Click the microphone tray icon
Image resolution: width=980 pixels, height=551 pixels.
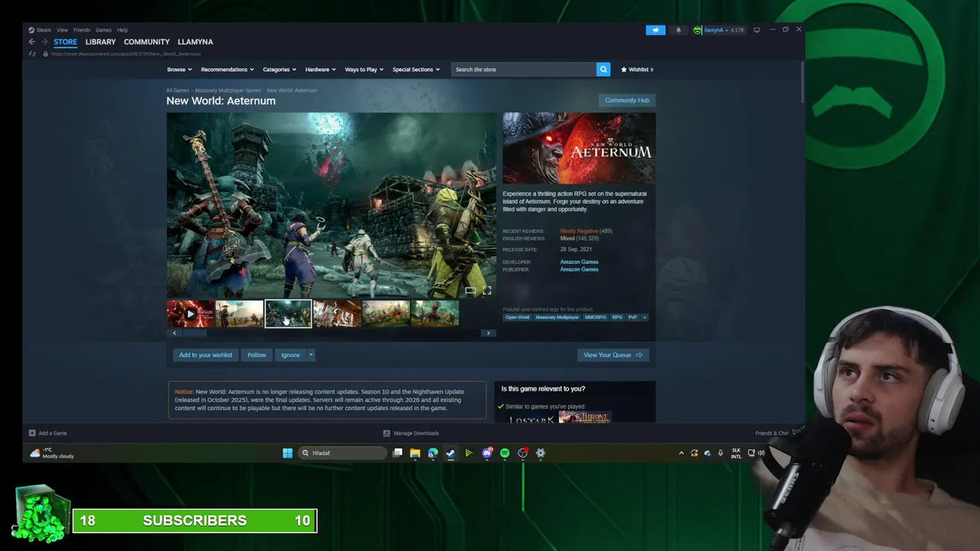(720, 453)
